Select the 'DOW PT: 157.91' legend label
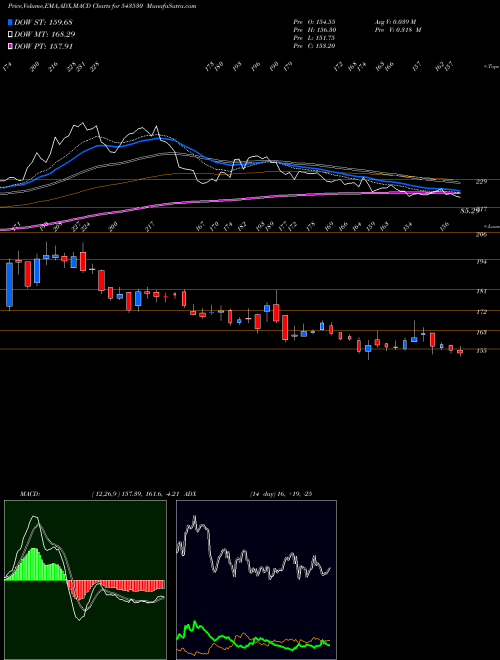The image size is (500, 660). pyautogui.click(x=44, y=46)
